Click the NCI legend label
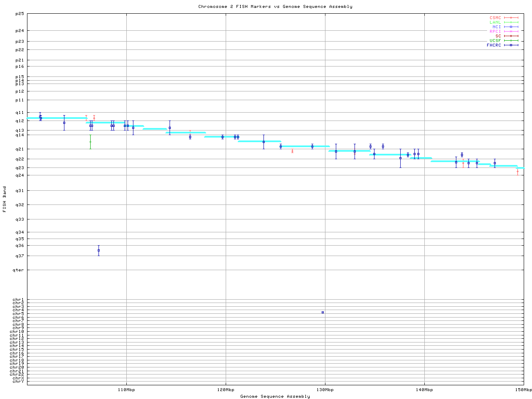The image size is (532, 399). click(x=497, y=27)
